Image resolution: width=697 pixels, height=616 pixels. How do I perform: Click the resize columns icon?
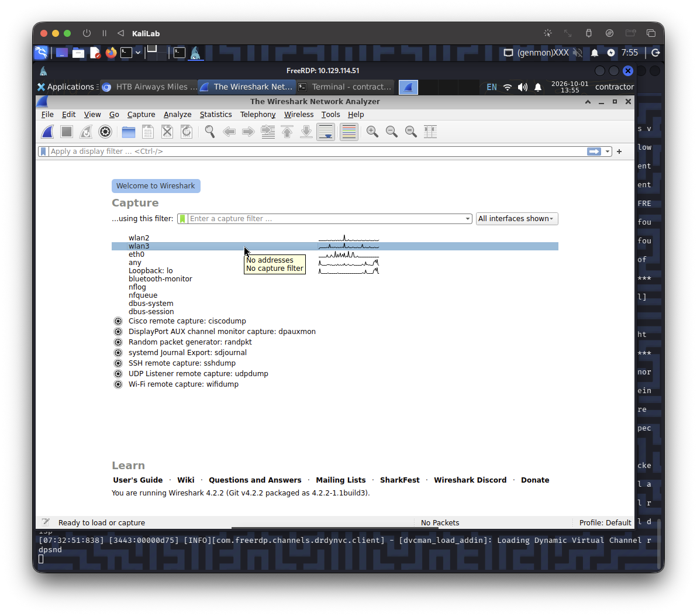tap(430, 132)
